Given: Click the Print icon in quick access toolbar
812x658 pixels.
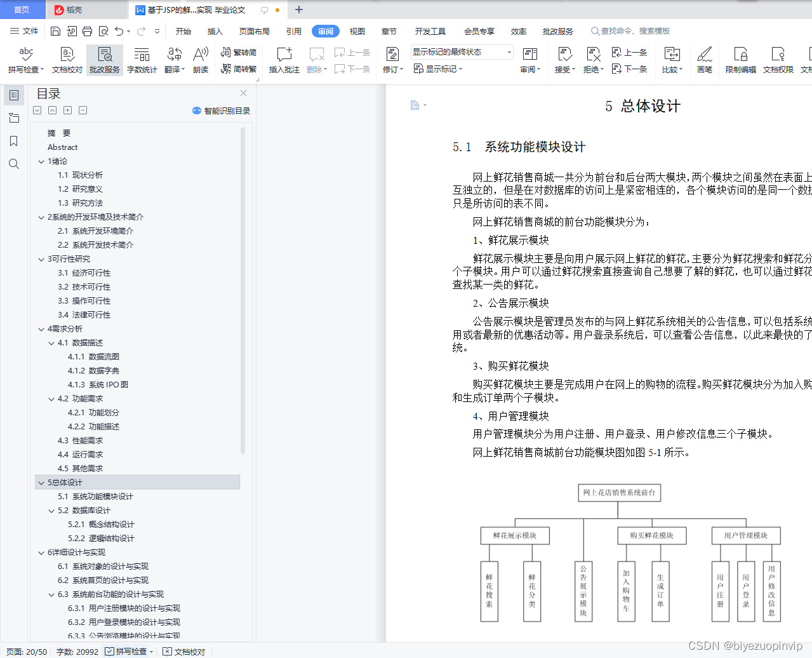Looking at the screenshot, I should 88,31.
